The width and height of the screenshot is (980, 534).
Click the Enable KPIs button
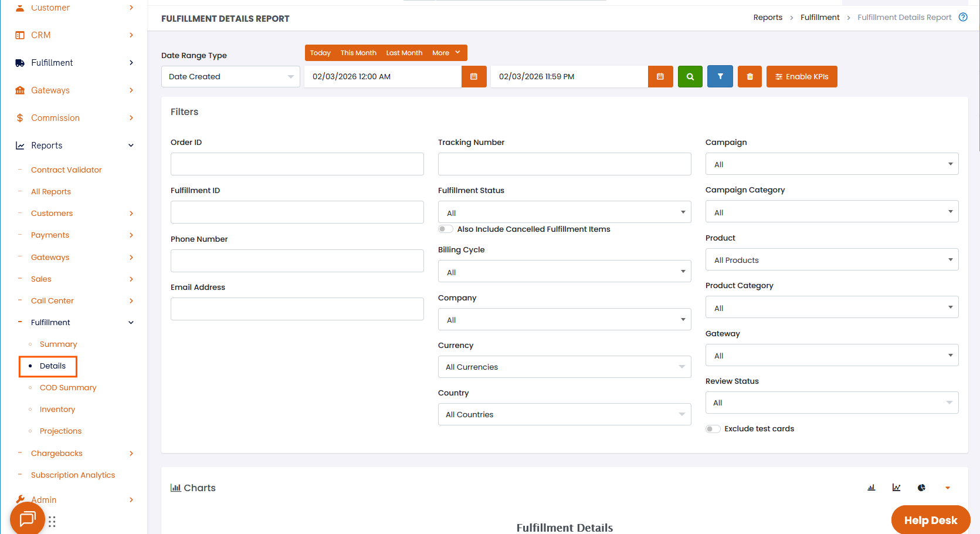[801, 77]
